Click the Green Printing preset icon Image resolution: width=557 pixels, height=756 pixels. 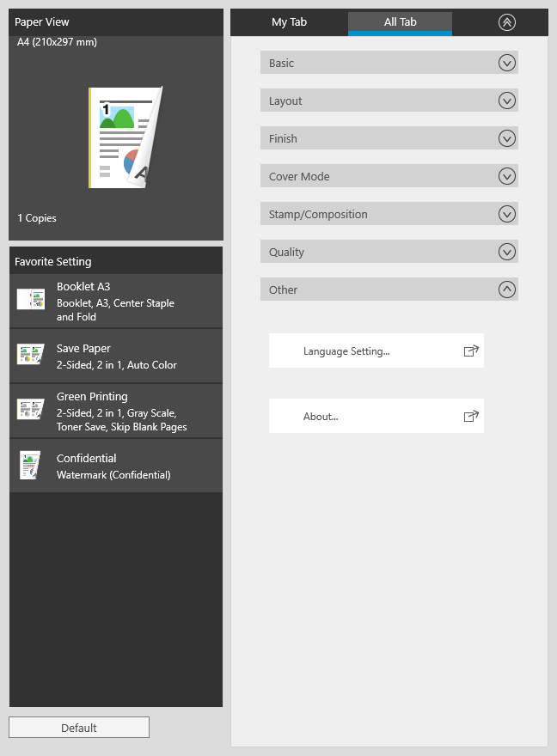31,409
